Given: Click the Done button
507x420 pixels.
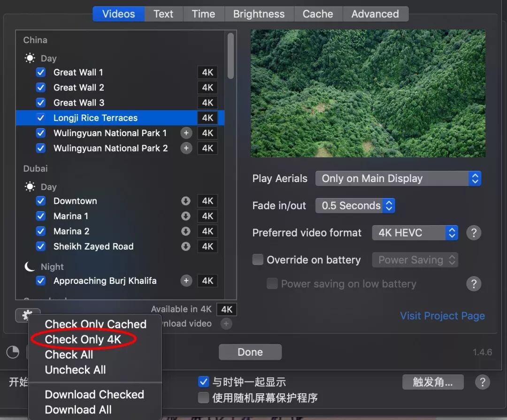Looking at the screenshot, I should pyautogui.click(x=250, y=352).
